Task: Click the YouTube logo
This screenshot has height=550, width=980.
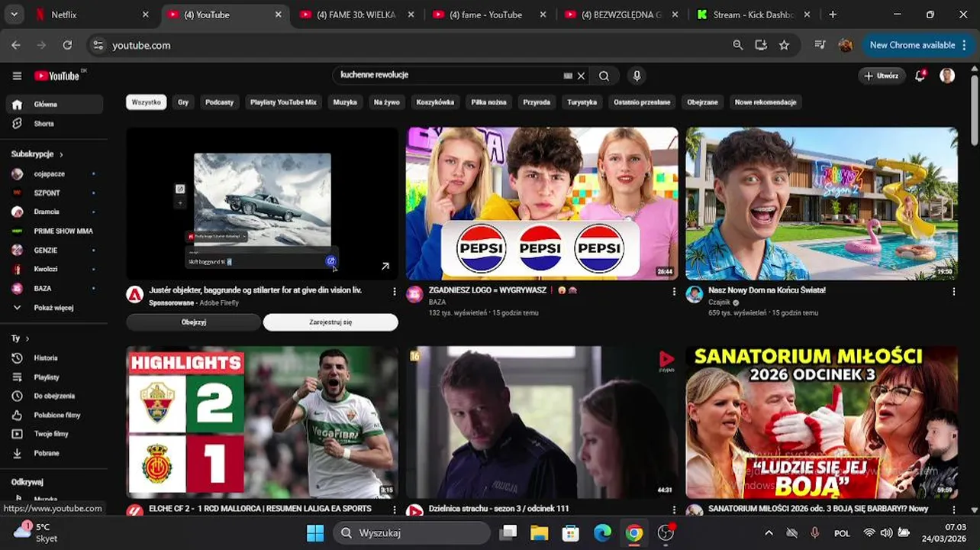Action: click(x=57, y=76)
